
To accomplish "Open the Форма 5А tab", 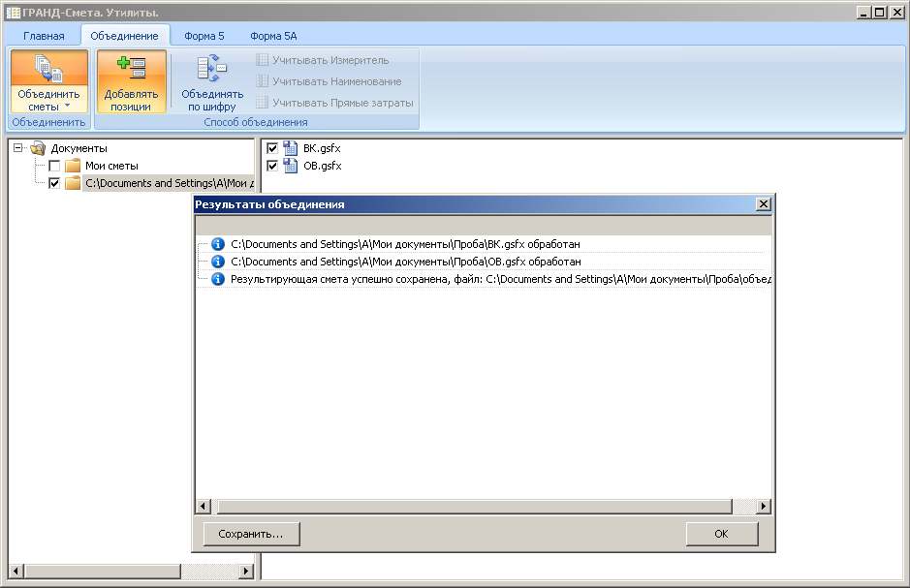I will tap(273, 36).
